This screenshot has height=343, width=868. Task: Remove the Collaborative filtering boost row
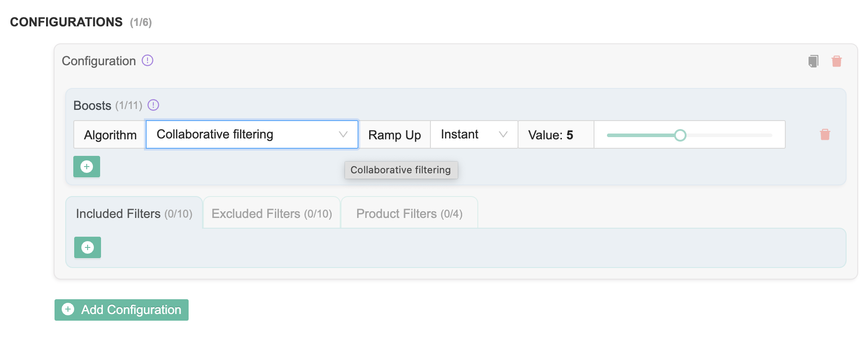[825, 134]
